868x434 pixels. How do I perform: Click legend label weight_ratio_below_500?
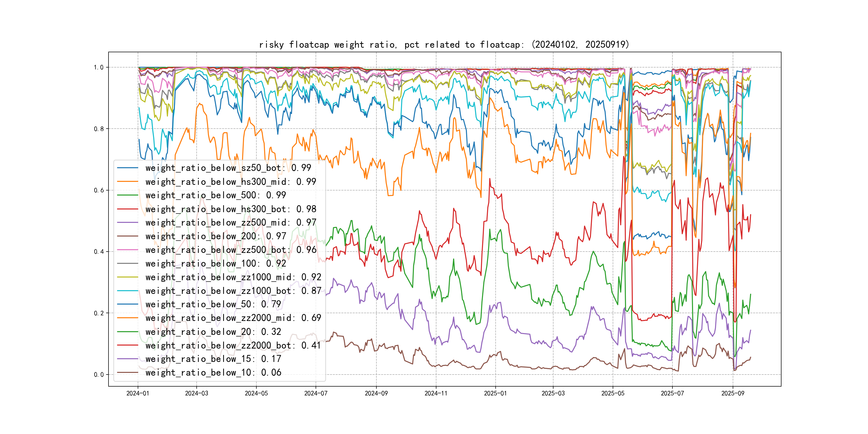[216, 195]
